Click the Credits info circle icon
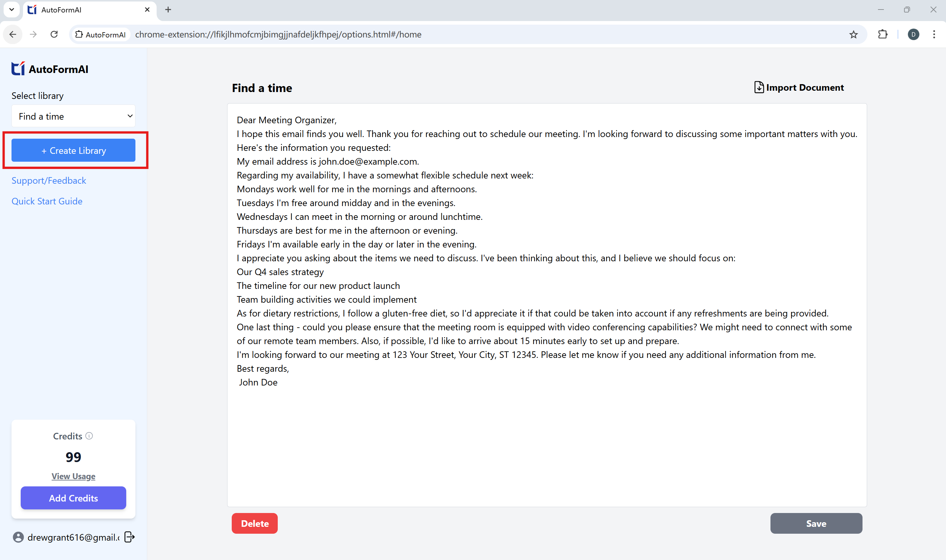The width and height of the screenshot is (946, 560). pyautogui.click(x=89, y=436)
